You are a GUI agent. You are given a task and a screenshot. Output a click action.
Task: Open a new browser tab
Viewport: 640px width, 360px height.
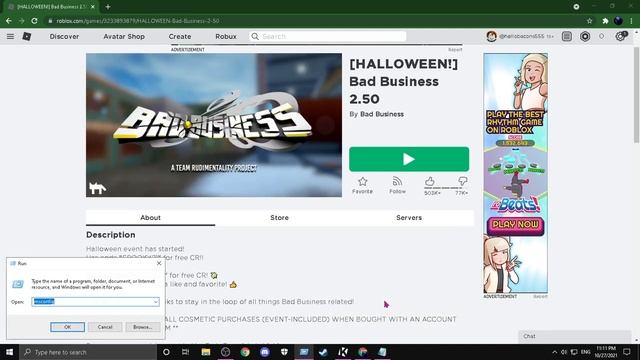pos(108,7)
